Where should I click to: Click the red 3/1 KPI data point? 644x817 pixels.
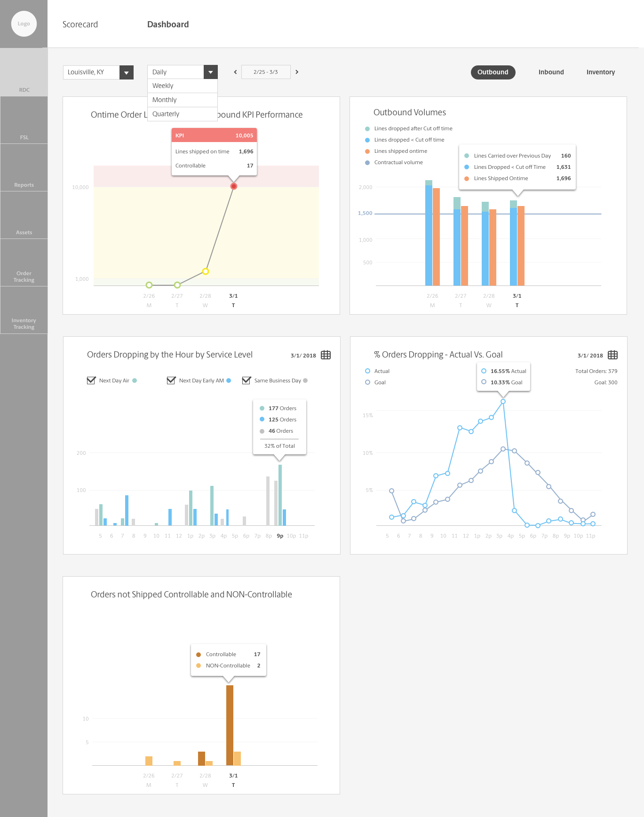(x=233, y=186)
